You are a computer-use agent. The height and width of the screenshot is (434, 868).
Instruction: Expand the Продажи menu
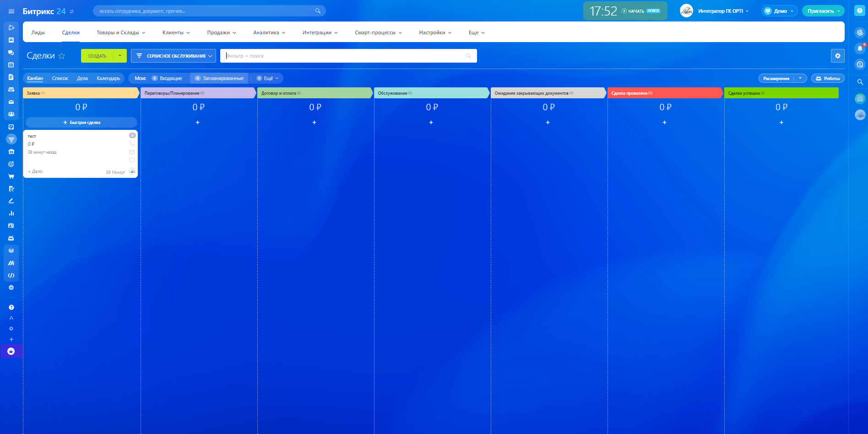pos(222,32)
